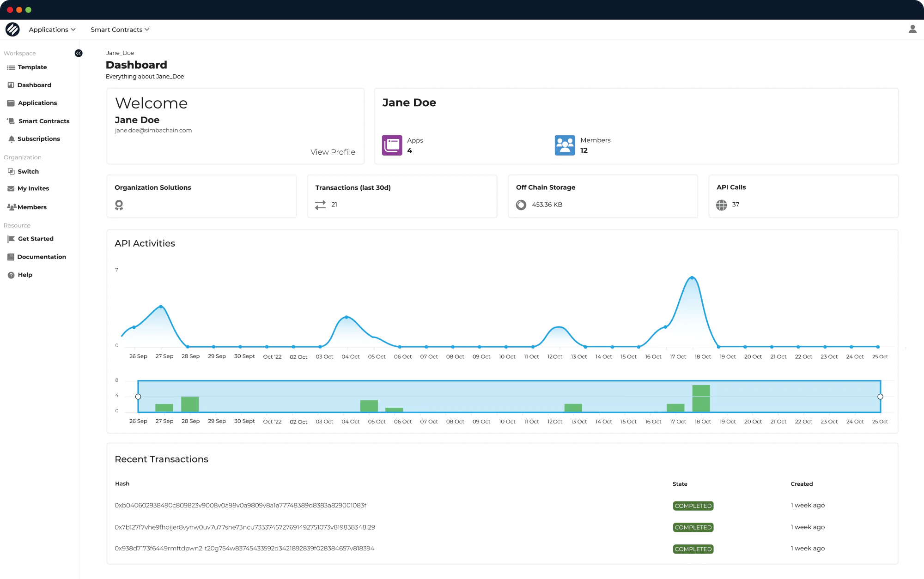Click the API Calls globe icon
Screen dimensions: 924x579
pyautogui.click(x=722, y=205)
